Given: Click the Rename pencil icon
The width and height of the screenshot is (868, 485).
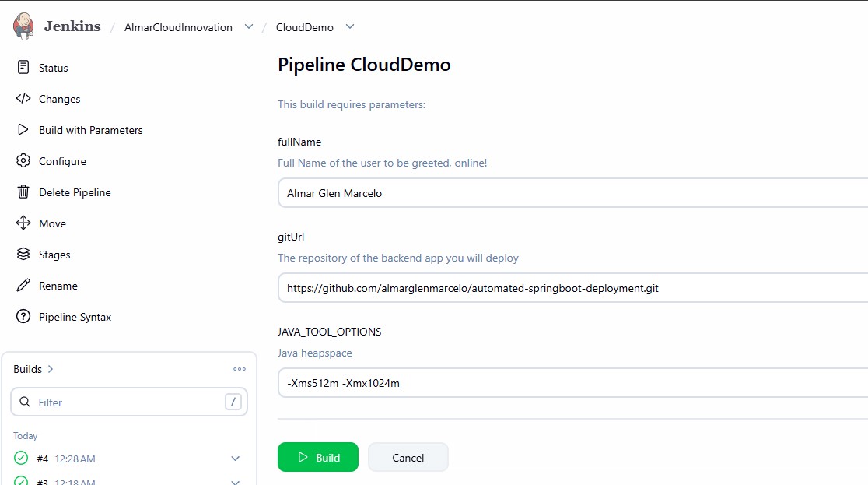Looking at the screenshot, I should pyautogui.click(x=24, y=286).
